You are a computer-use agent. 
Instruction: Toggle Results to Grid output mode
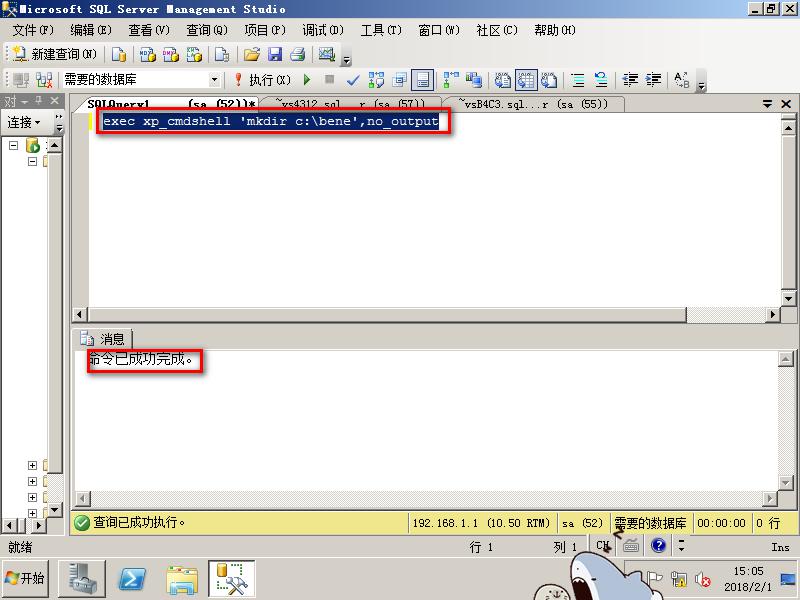tap(525, 78)
